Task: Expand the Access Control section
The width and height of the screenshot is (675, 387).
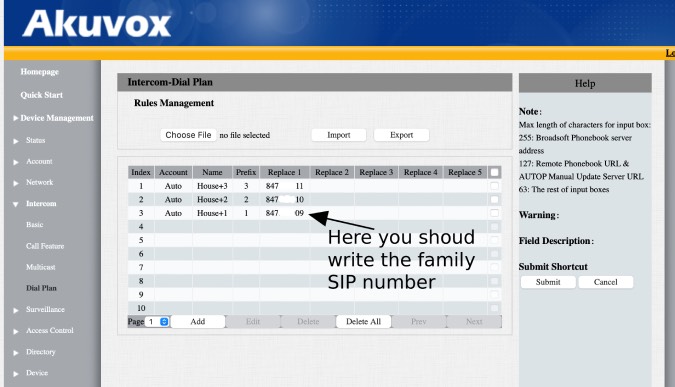Action: pyautogui.click(x=50, y=331)
